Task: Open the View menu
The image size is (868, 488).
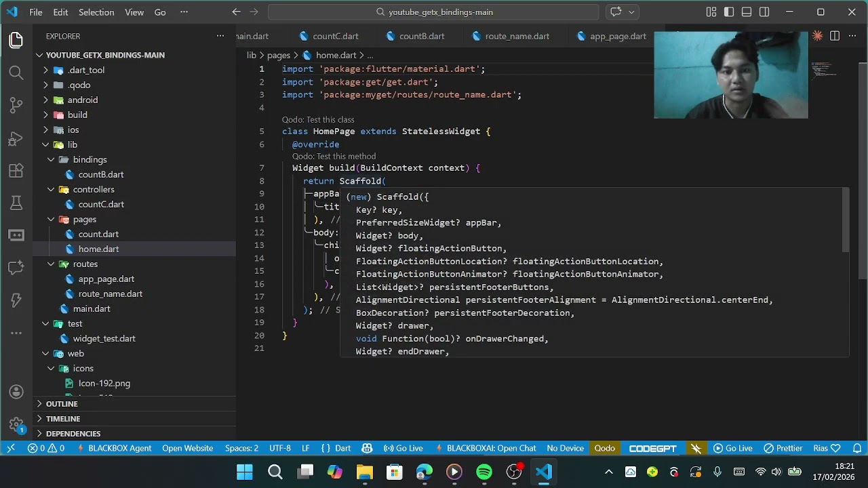Action: (x=134, y=12)
